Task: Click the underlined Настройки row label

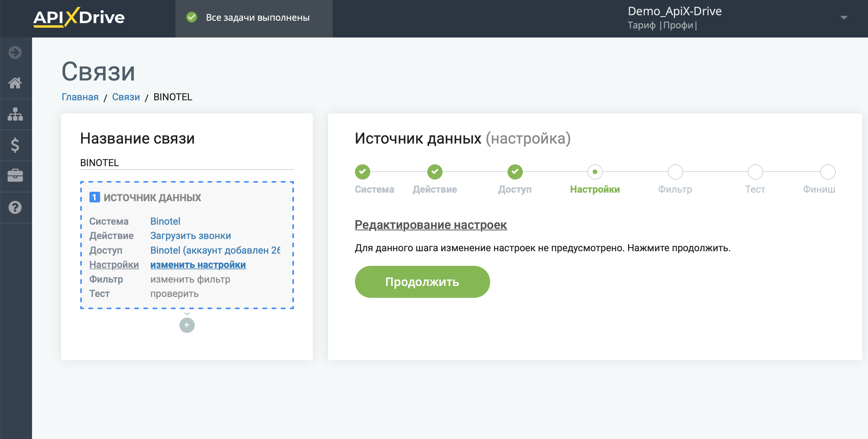Action: pyautogui.click(x=114, y=265)
